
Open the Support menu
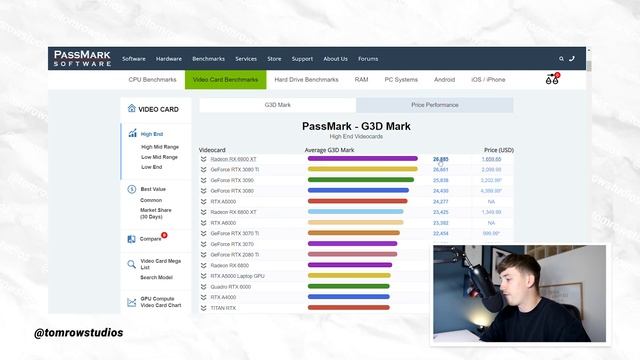302,59
